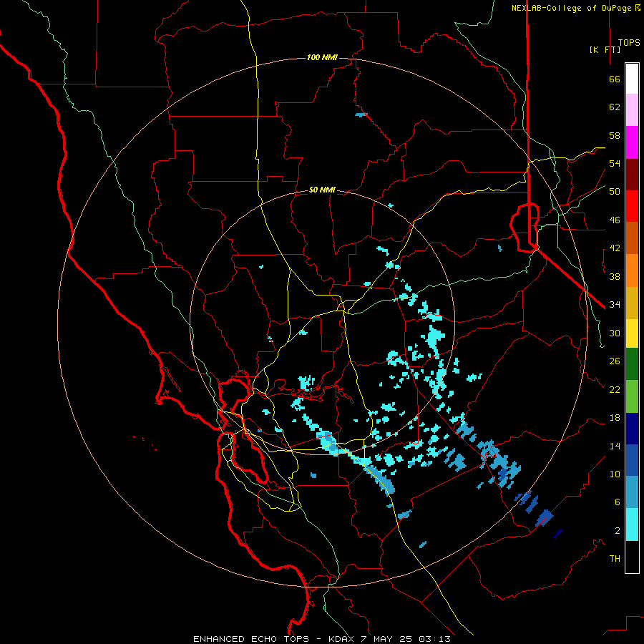Select the medium blue 18 kft swatch

point(632,460)
